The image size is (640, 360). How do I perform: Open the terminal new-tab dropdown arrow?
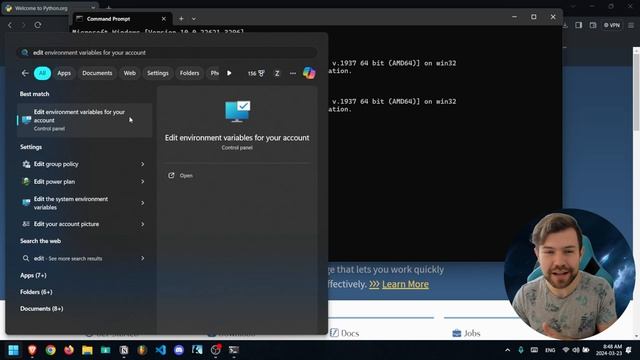[x=193, y=19]
